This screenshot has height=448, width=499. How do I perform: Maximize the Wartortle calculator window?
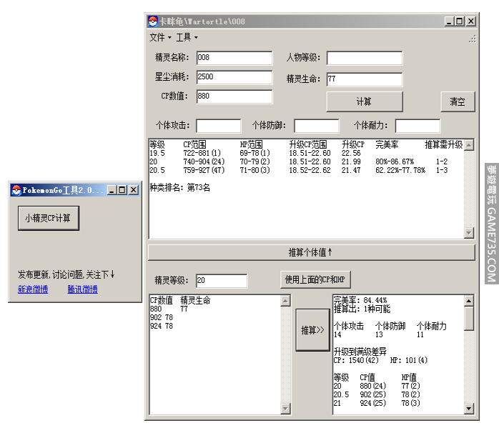pyautogui.click(x=459, y=21)
